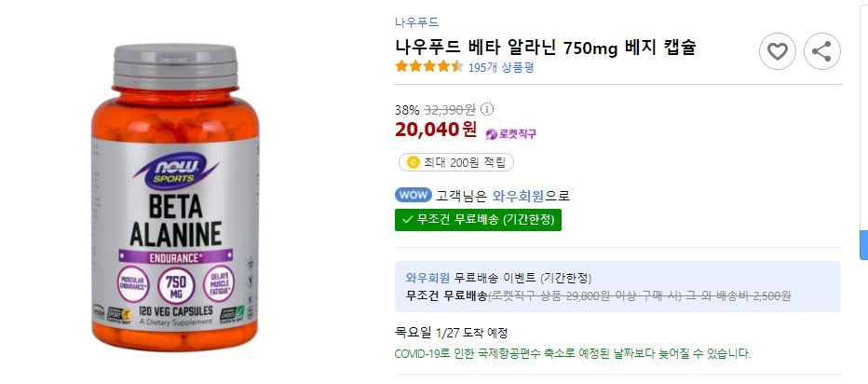This screenshot has width=868, height=384.
Task: Click the heart wishlist icon
Action: [x=778, y=51]
